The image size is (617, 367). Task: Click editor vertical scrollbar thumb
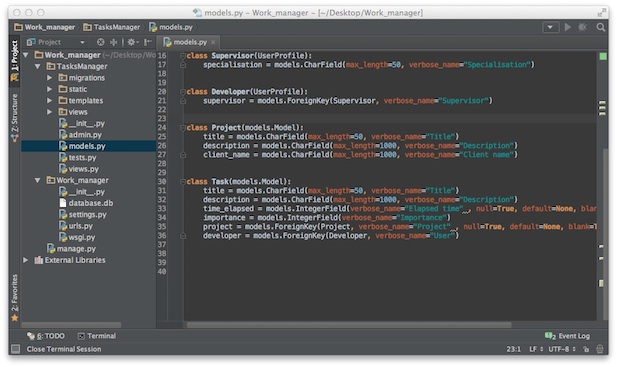(x=605, y=234)
